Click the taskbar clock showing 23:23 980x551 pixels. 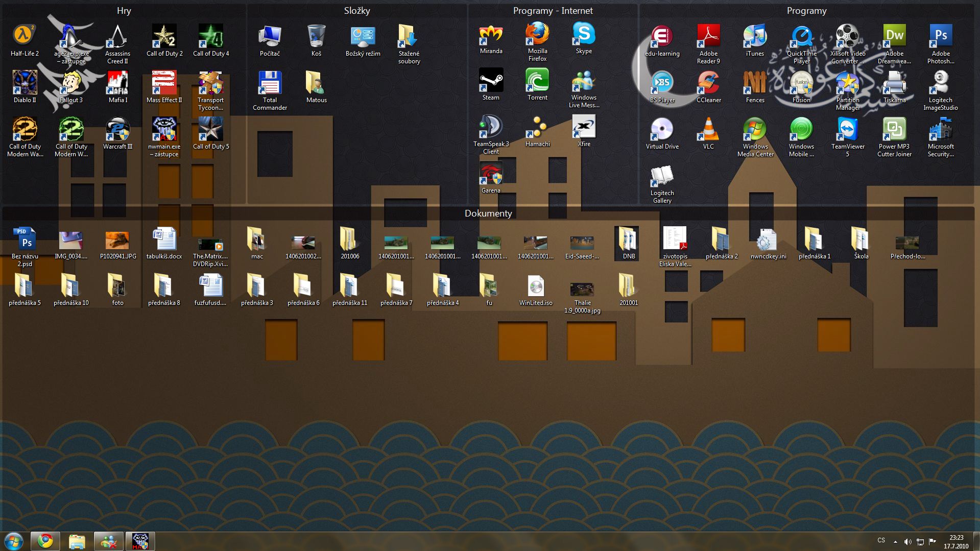pyautogui.click(x=956, y=541)
